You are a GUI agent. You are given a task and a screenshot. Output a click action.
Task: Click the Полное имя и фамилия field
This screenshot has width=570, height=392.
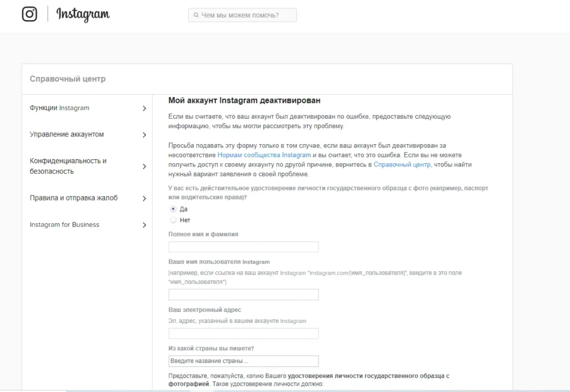pyautogui.click(x=244, y=247)
